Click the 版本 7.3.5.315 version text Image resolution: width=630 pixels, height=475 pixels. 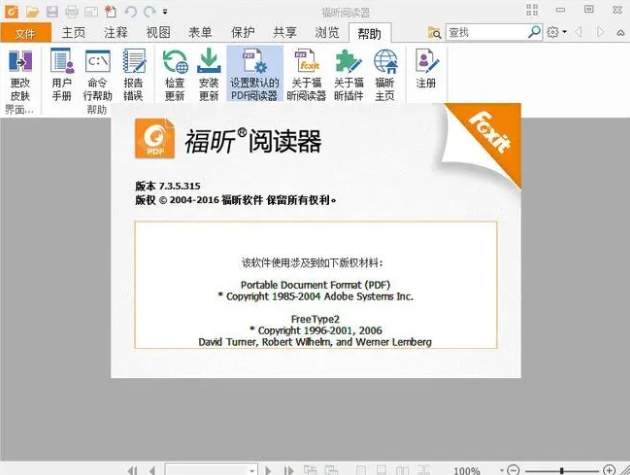pos(168,186)
